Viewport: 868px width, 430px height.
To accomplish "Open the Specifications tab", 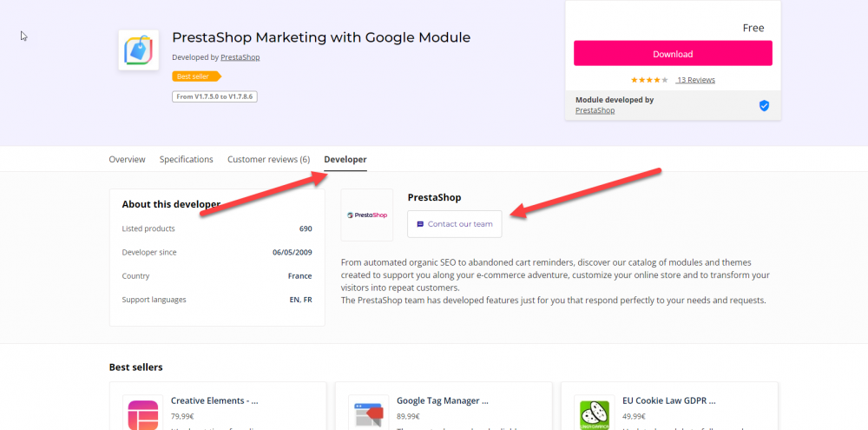I will 187,160.
